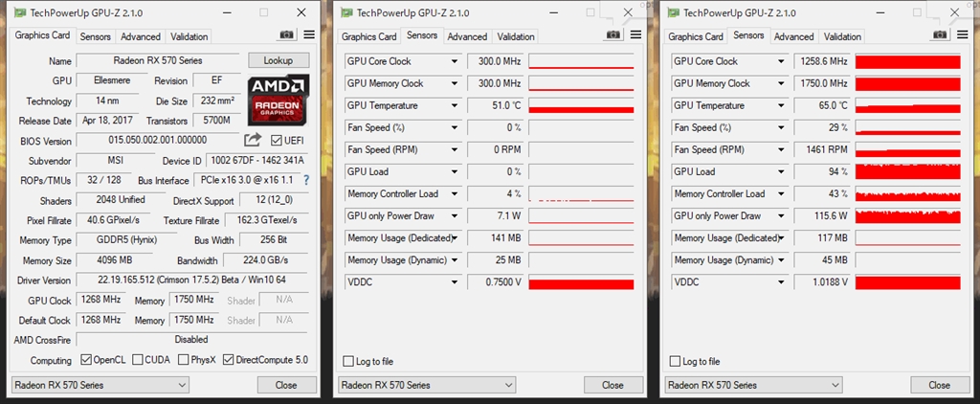Open GPU Load dropdown showing 94 %
Viewport: 980px width, 404px height.
pyautogui.click(x=781, y=171)
